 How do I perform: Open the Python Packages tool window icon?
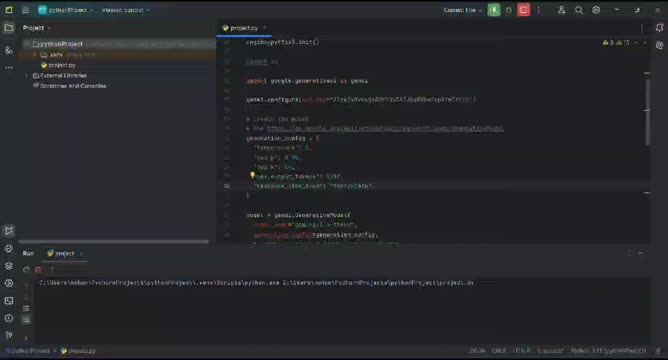tap(9, 248)
